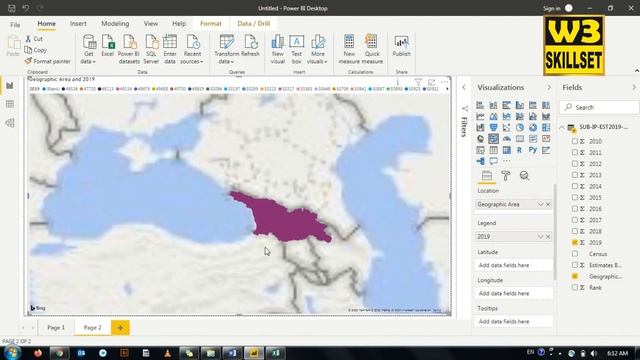The width and height of the screenshot is (640, 360).
Task: Open the Format paint-roller tab
Action: 505,176
